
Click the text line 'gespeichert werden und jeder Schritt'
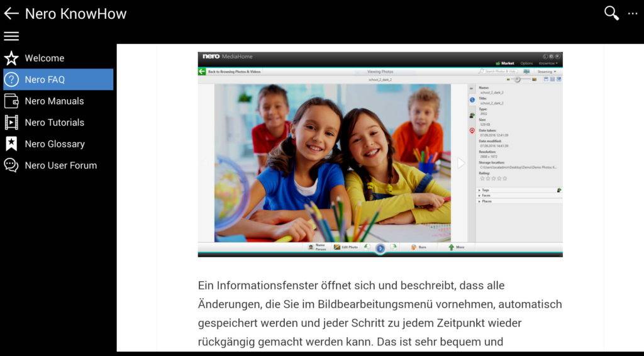click(x=359, y=323)
